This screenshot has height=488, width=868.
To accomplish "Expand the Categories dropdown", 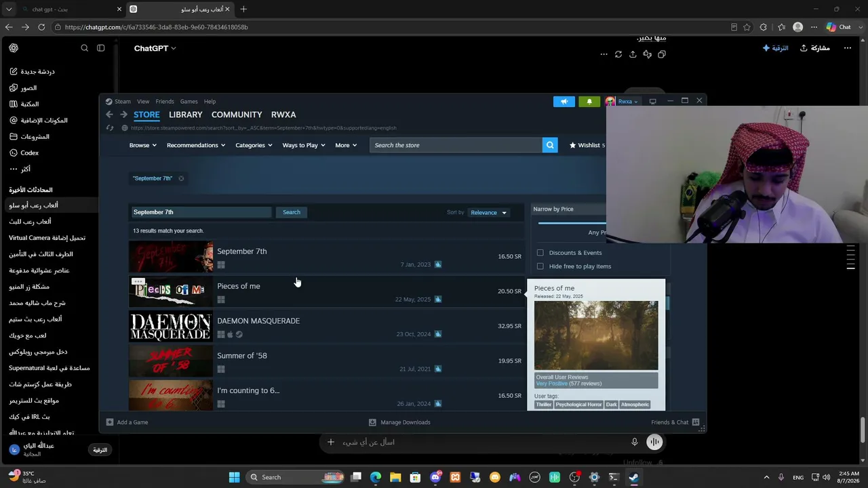I will [x=254, y=145].
